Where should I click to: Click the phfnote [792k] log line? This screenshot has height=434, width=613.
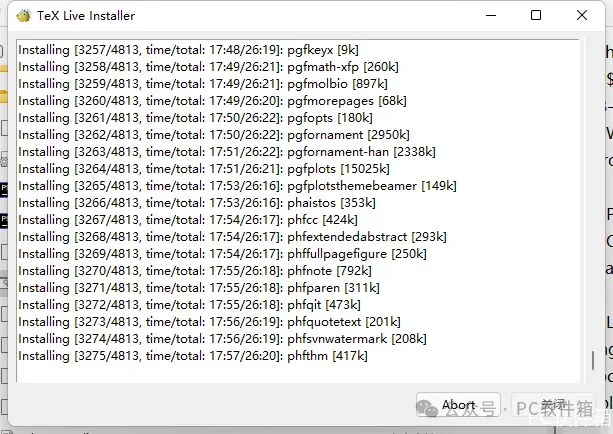(195, 271)
